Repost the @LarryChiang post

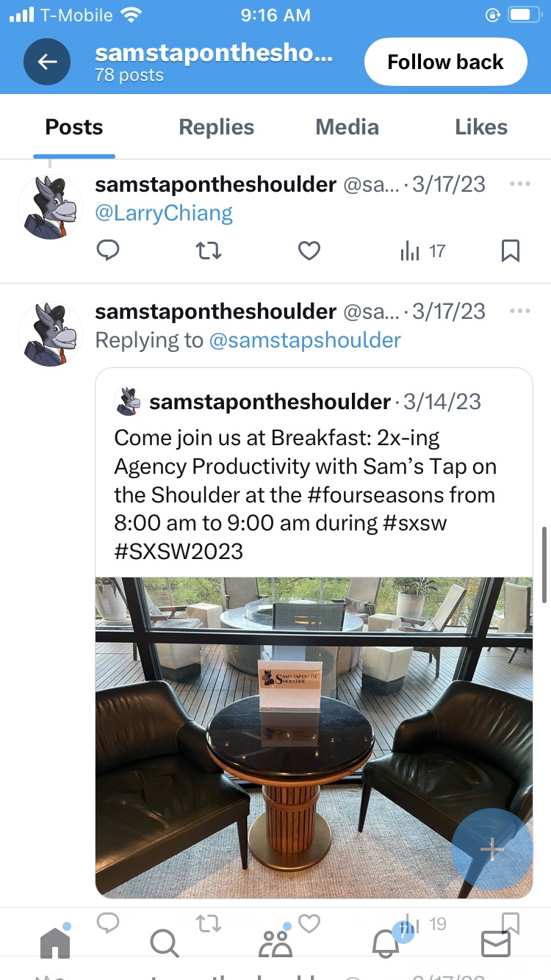pyautogui.click(x=209, y=251)
